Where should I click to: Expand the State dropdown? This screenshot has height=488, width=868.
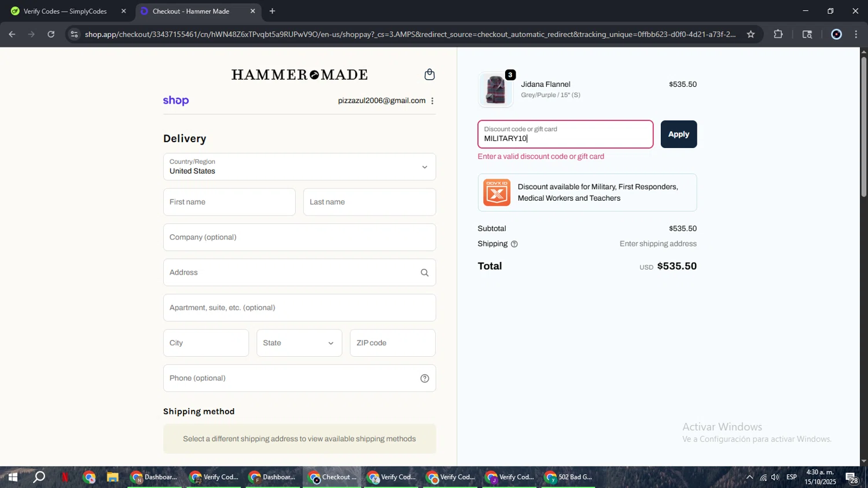click(x=299, y=343)
